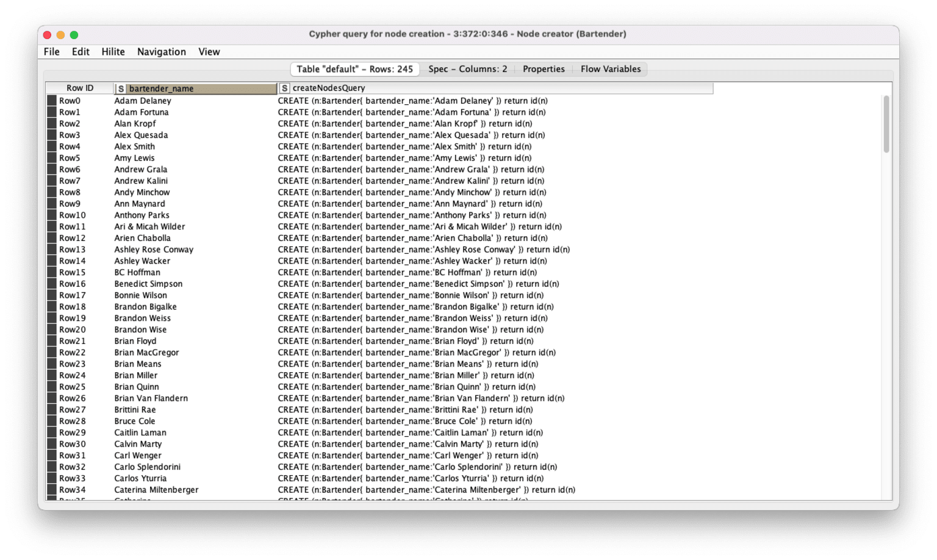Switch to the Properties tab
The height and width of the screenshot is (560, 937).
(x=544, y=69)
